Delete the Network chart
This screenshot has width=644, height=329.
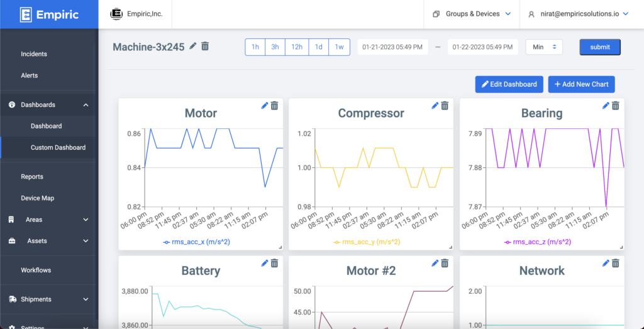[616, 263]
